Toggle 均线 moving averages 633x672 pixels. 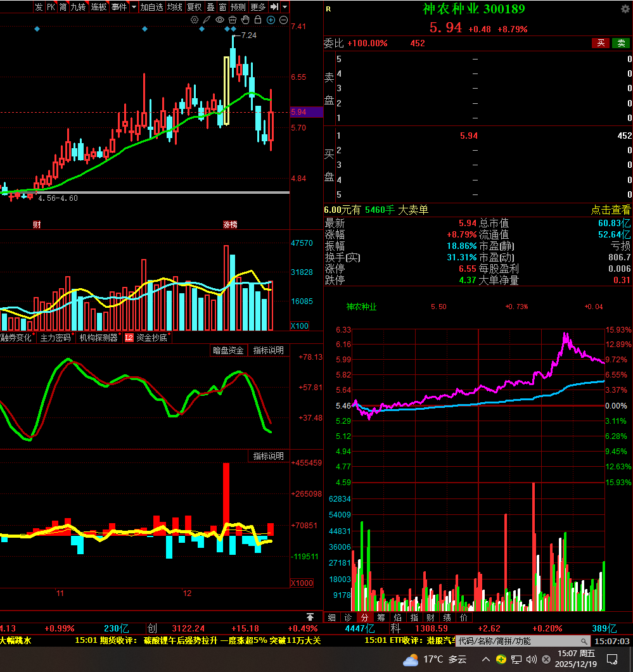[x=174, y=7]
